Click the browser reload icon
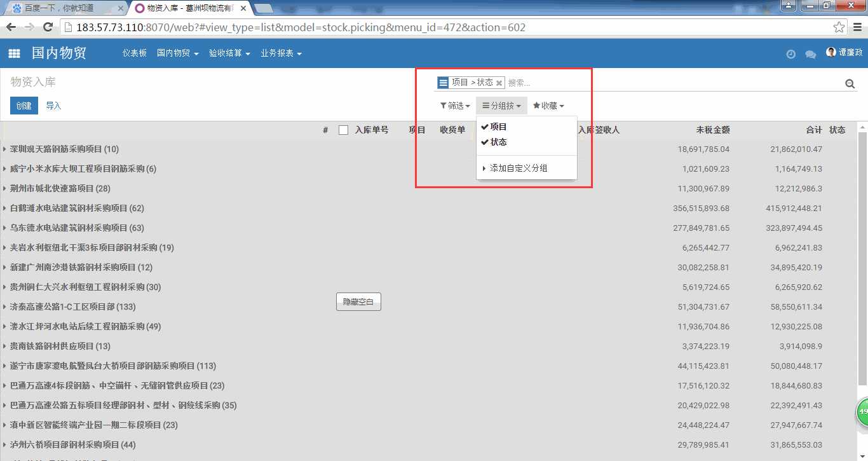This screenshot has height=461, width=868. pyautogui.click(x=48, y=27)
